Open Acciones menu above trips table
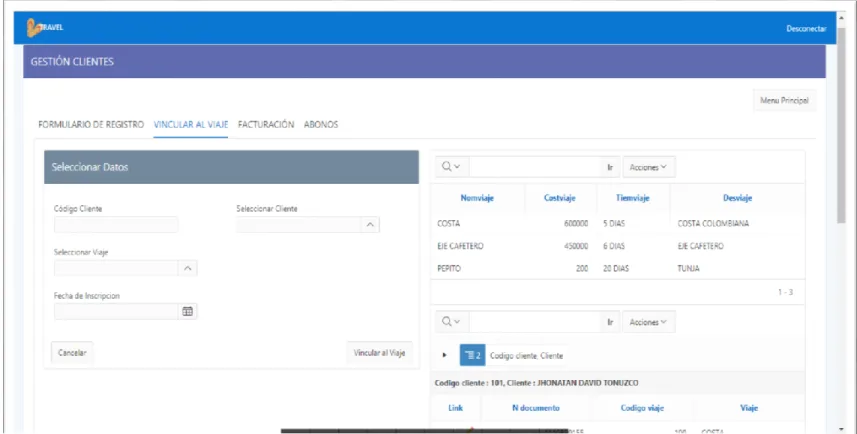The height and width of the screenshot is (434, 857). [648, 167]
